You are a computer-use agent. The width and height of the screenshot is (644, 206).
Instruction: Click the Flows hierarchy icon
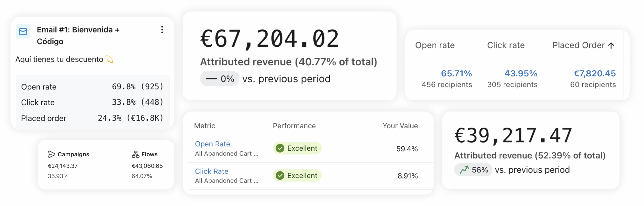136,154
